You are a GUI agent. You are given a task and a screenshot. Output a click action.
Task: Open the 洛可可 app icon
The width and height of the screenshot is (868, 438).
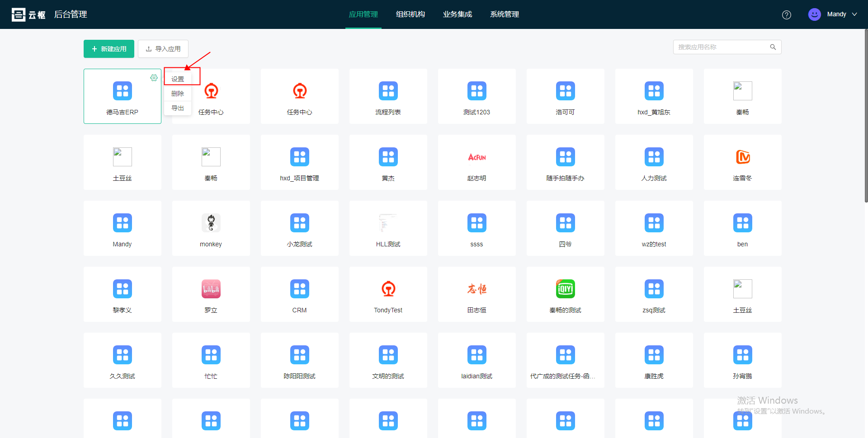coord(566,91)
